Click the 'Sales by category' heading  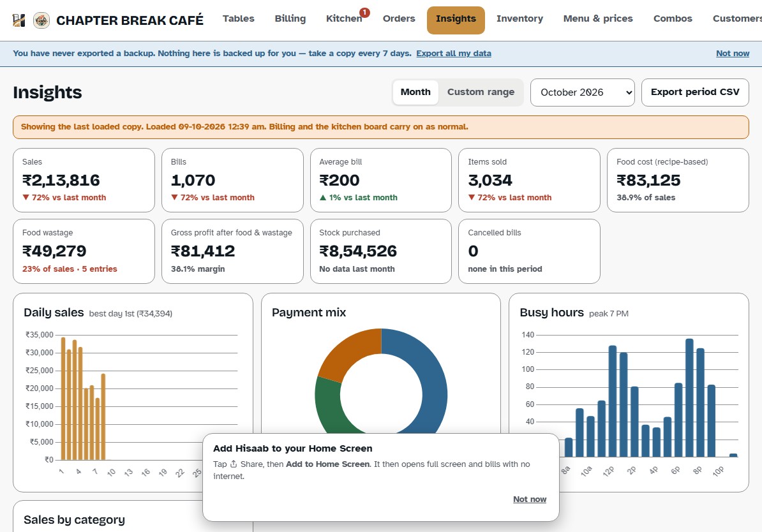click(x=75, y=520)
